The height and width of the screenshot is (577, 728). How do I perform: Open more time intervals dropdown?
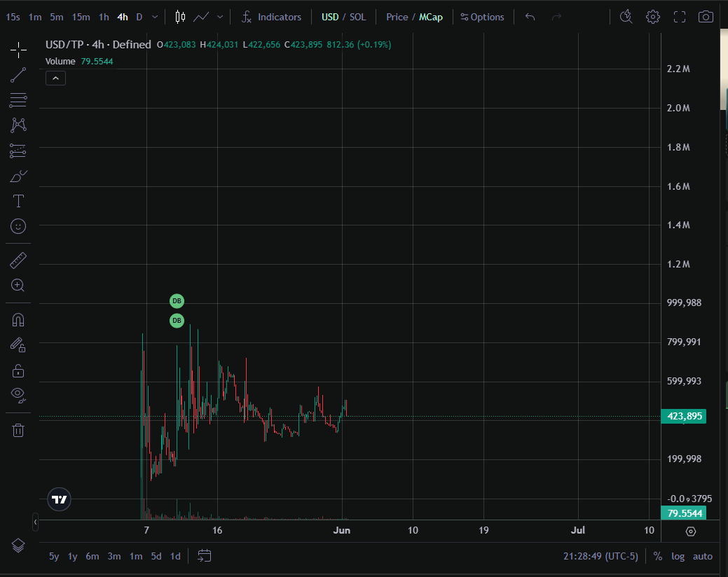155,18
